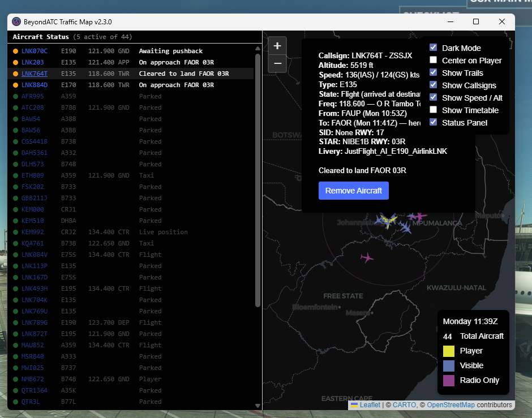Click the scroll down arrow of aircraft list

258,406
